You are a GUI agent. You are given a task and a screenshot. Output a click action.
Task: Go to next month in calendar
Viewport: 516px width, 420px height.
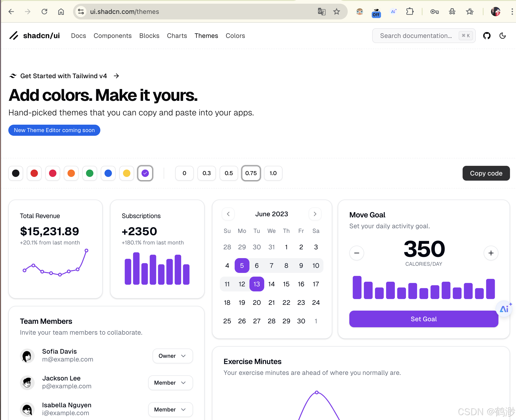pos(315,214)
